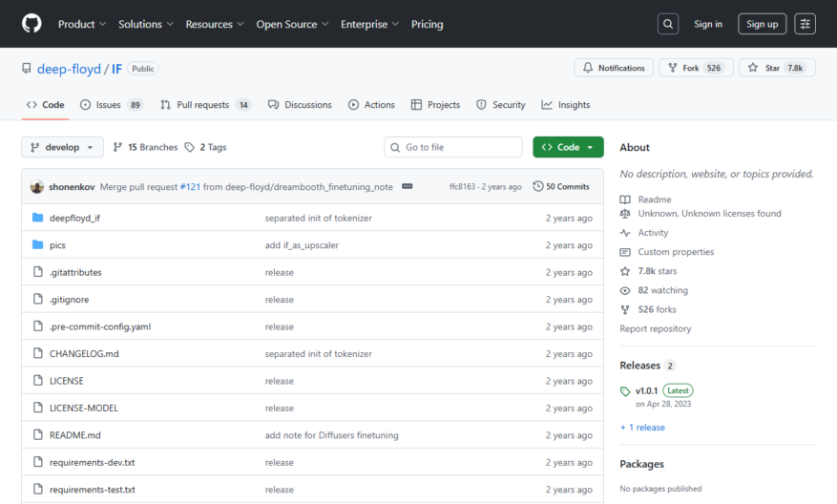Click the .gitattributes file icon
The width and height of the screenshot is (837, 504).
pyautogui.click(x=38, y=272)
